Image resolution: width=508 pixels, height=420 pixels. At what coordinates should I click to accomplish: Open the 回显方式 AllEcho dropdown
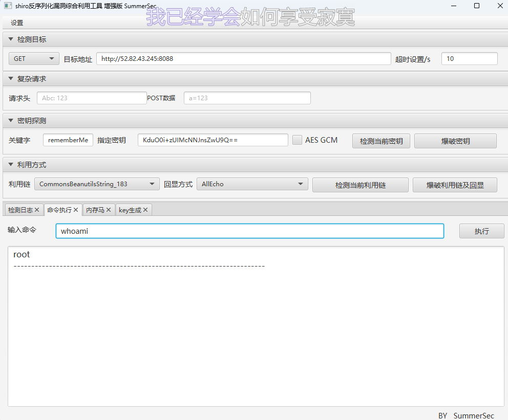click(252, 184)
